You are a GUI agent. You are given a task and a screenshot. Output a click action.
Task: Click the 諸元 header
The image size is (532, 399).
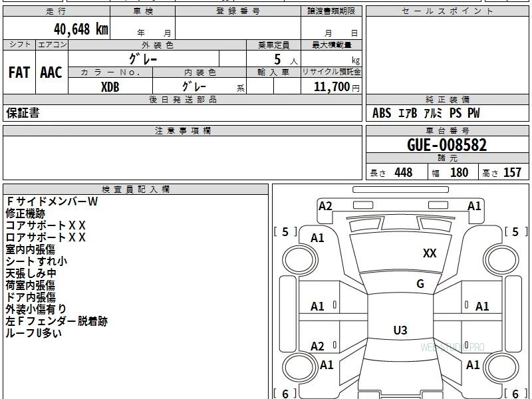447,158
